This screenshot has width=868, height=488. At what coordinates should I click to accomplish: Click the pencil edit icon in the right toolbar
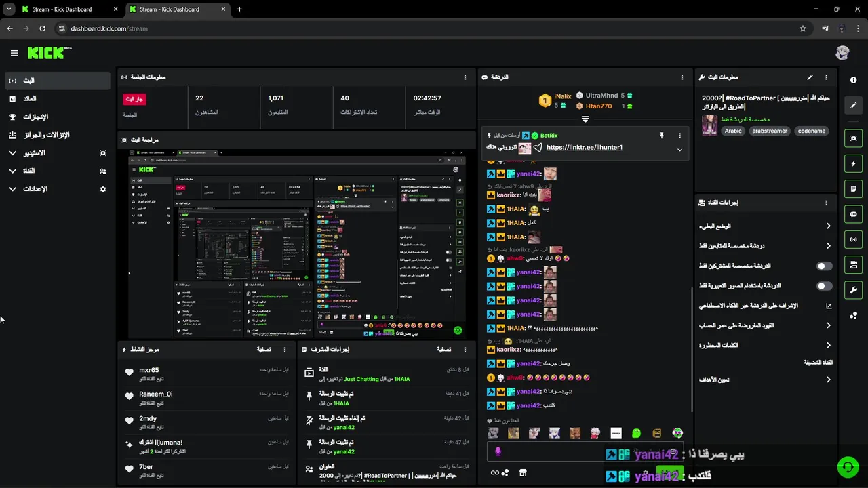[x=853, y=105]
